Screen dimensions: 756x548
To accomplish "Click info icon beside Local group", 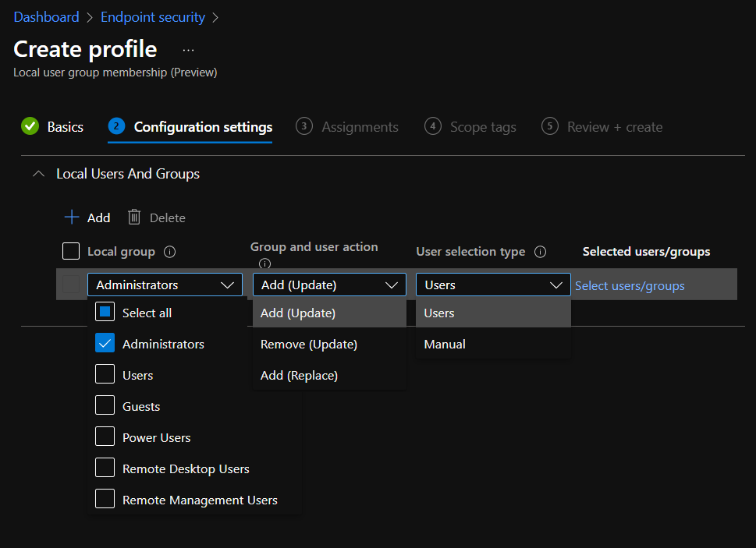I will 170,252.
